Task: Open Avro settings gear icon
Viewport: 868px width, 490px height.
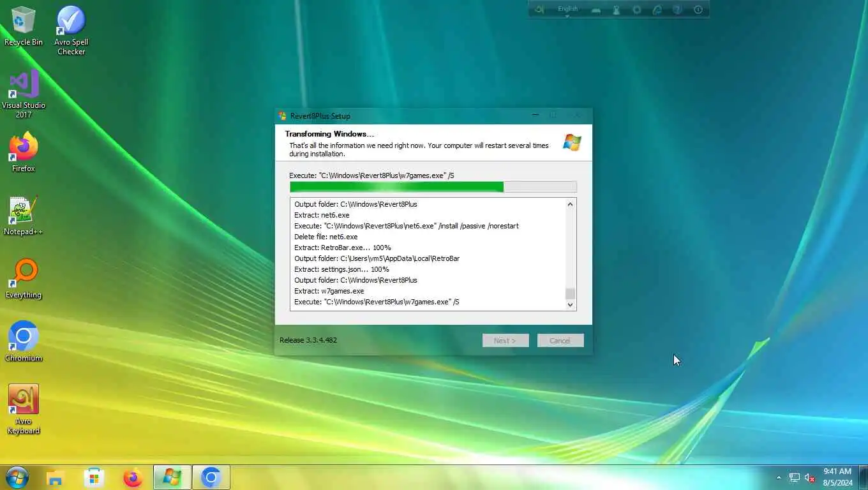Action: click(636, 10)
